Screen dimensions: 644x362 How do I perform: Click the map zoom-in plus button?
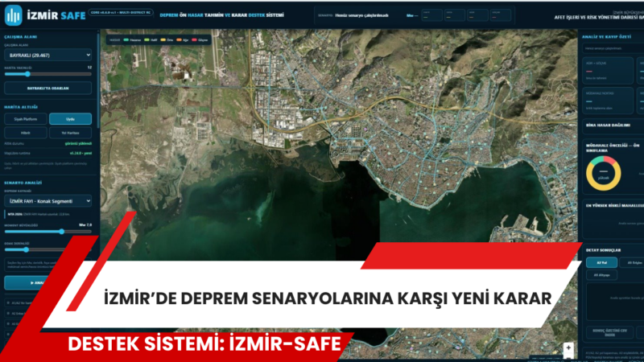[x=568, y=348]
